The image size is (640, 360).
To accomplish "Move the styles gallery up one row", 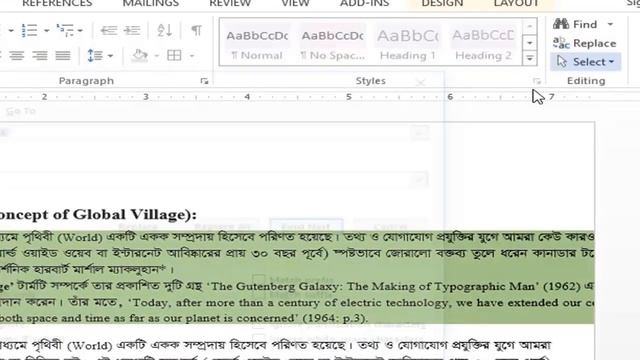I will pos(529,27).
